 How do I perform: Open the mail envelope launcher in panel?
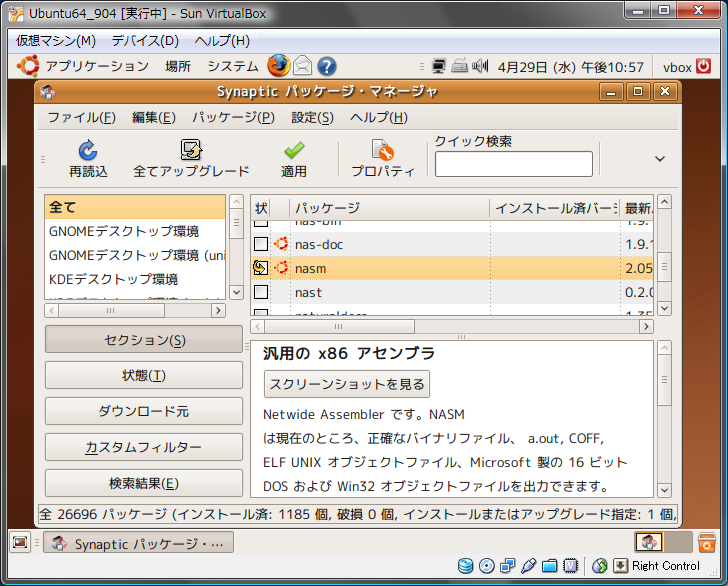[x=303, y=66]
